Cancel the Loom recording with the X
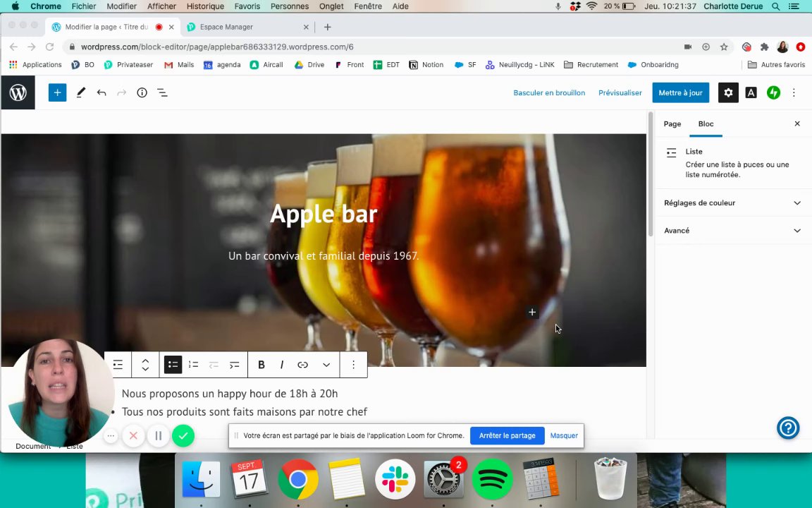 pyautogui.click(x=133, y=436)
